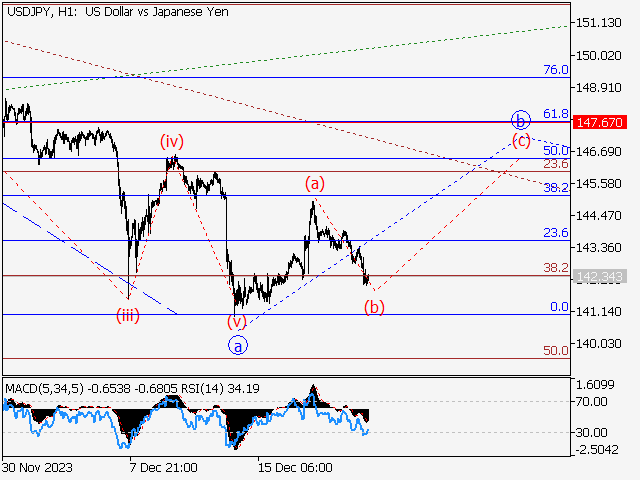The width and height of the screenshot is (640, 480).
Task: Click the red (v) wave label
Action: 236,322
